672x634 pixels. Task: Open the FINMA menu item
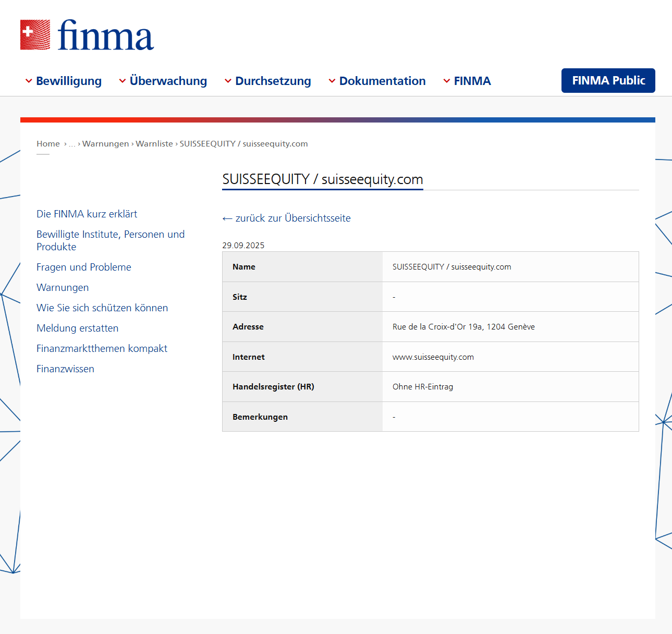click(x=472, y=81)
